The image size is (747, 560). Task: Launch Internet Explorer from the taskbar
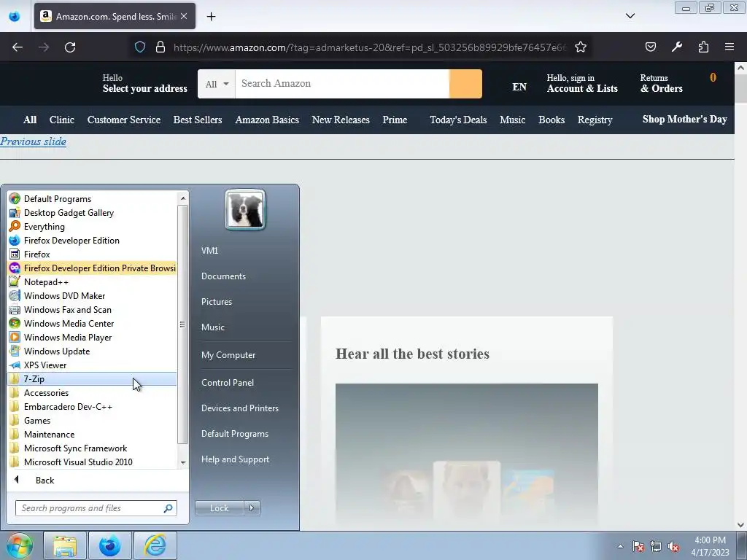[155, 545]
